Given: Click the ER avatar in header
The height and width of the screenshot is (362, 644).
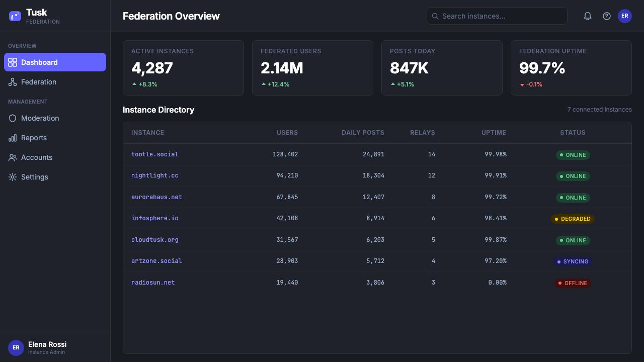Looking at the screenshot, I should [x=625, y=16].
